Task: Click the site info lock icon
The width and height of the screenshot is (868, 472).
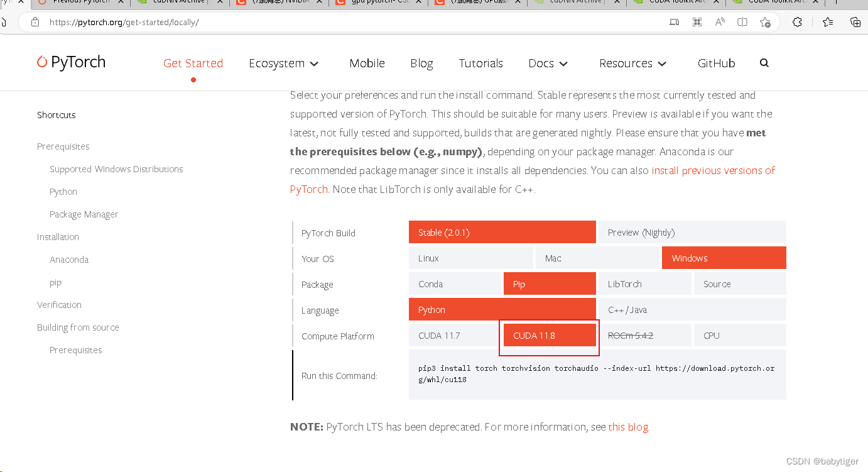Action: (x=35, y=22)
